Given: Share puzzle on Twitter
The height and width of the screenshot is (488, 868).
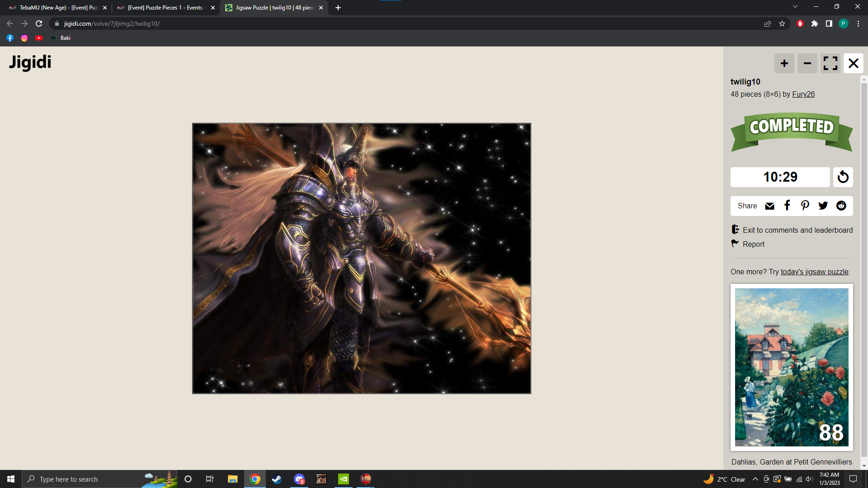Looking at the screenshot, I should (823, 206).
